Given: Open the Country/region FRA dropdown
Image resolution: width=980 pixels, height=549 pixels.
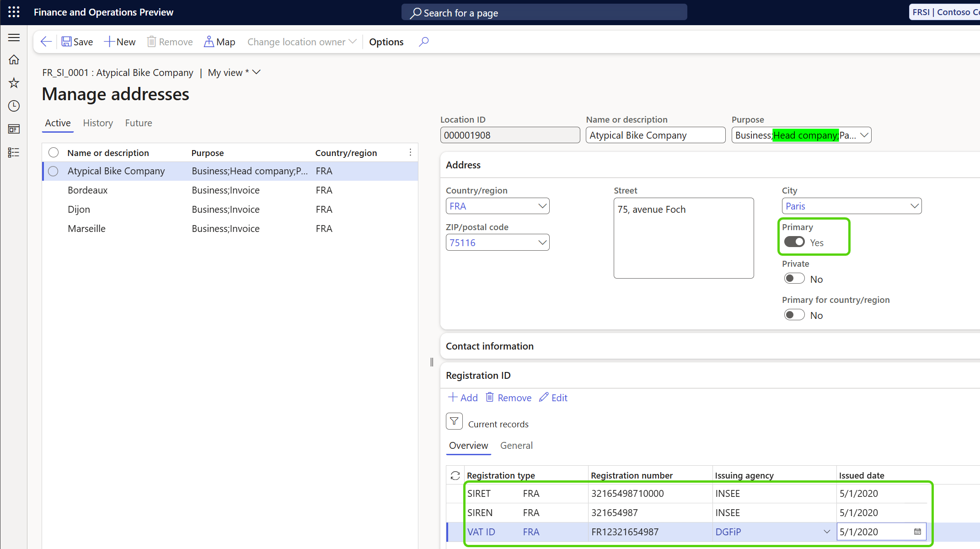Looking at the screenshot, I should coord(542,206).
